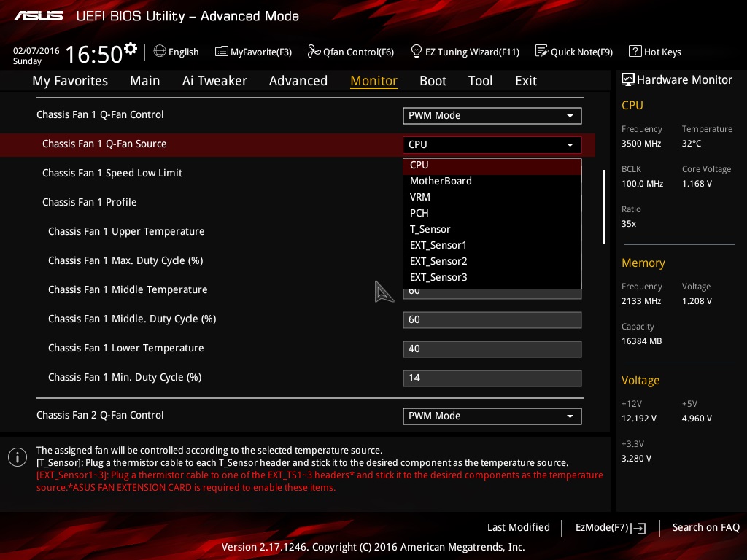Click the globe language icon
The image size is (747, 560).
[x=160, y=51]
